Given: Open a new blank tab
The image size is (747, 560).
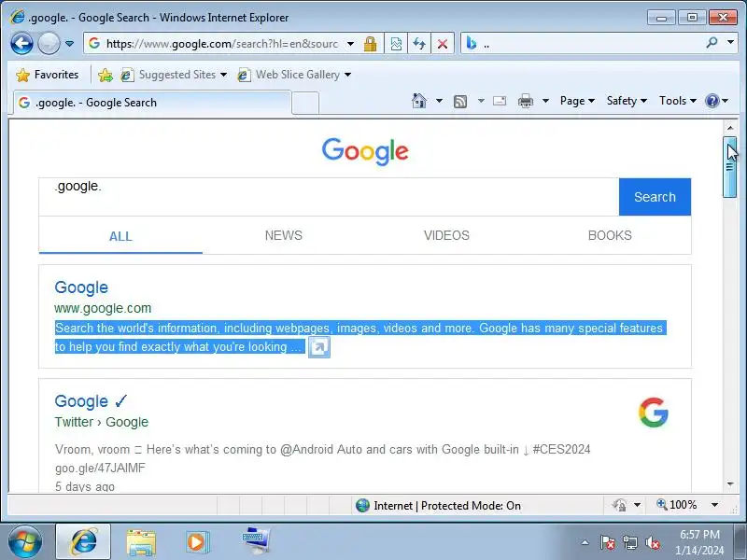Looking at the screenshot, I should 305,103.
